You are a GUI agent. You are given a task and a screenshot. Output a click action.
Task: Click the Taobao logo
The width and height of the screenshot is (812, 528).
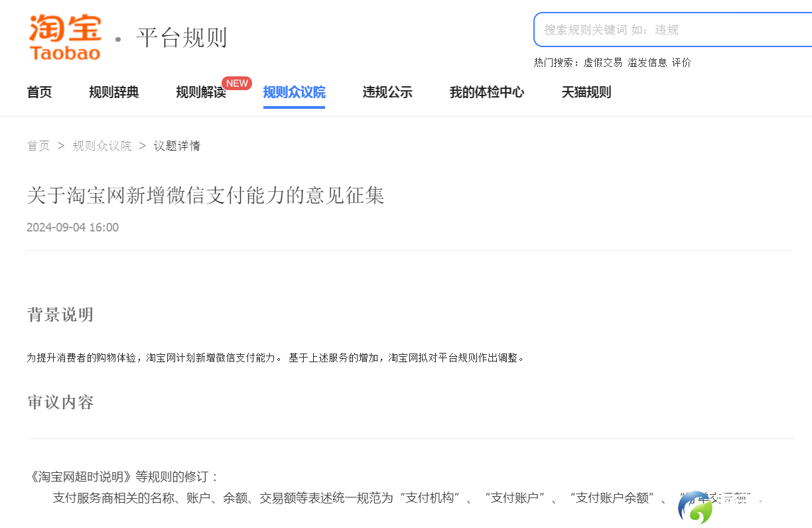pyautogui.click(x=65, y=38)
